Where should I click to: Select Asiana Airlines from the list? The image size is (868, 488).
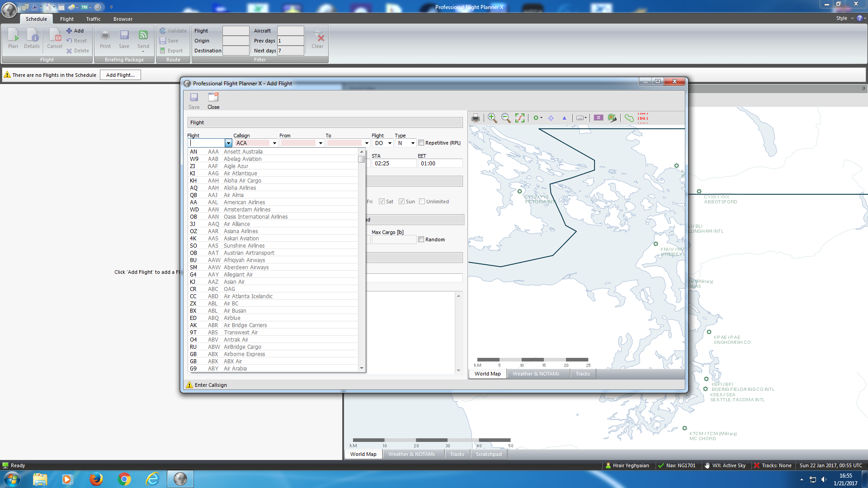pos(273,231)
